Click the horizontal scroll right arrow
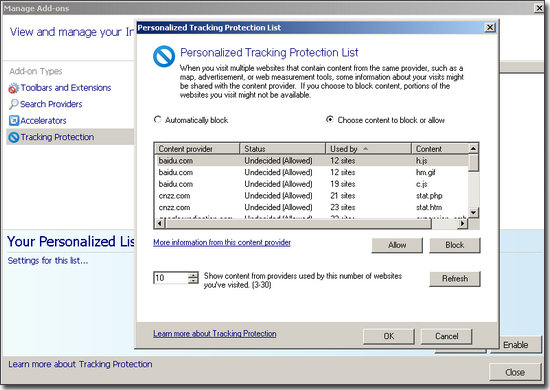This screenshot has width=550, height=390. (x=463, y=223)
